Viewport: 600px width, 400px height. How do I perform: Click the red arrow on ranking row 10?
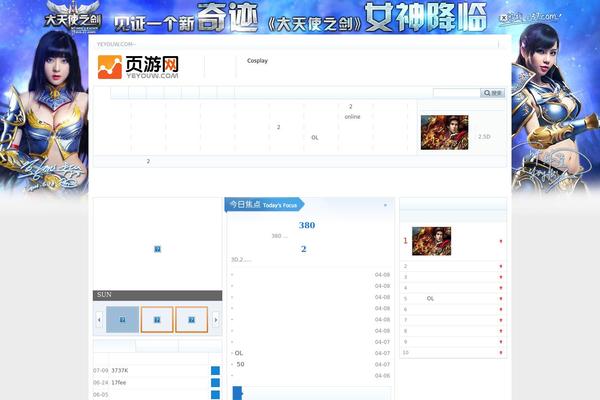tap(501, 353)
